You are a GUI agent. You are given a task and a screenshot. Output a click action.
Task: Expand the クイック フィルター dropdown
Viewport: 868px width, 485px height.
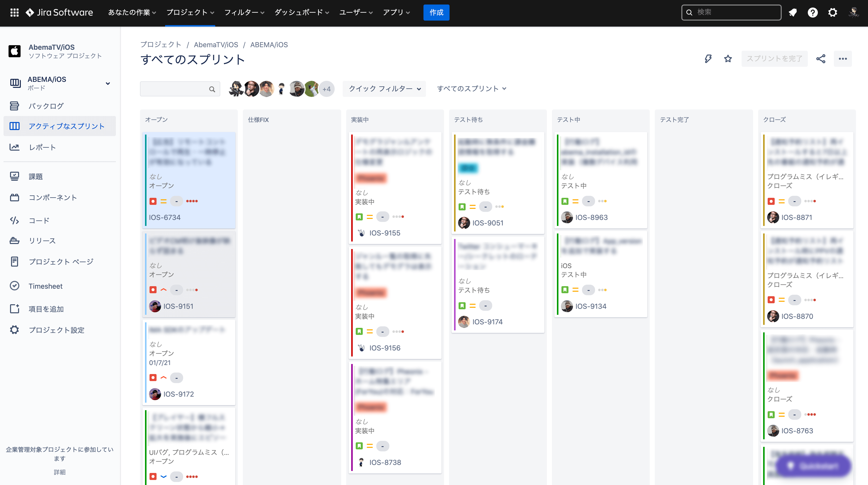click(384, 89)
